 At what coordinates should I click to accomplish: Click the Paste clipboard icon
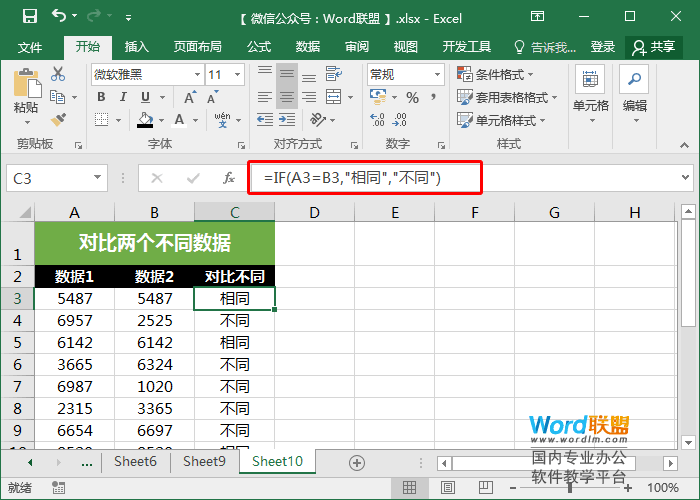point(26,83)
